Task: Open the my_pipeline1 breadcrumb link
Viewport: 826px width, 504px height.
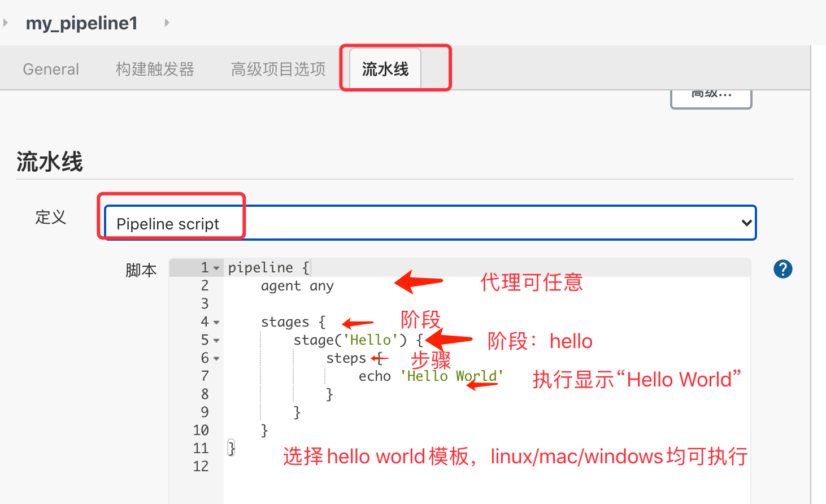Action: pos(81,23)
